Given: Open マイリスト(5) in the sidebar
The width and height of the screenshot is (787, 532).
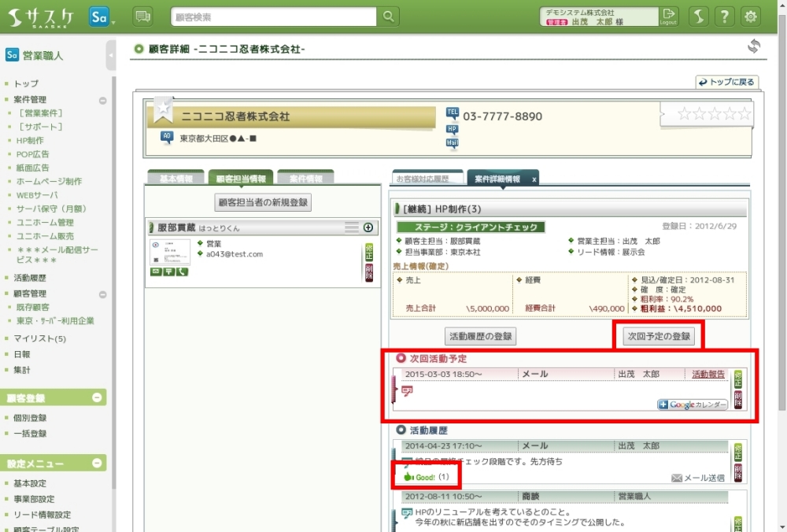Looking at the screenshot, I should point(40,338).
